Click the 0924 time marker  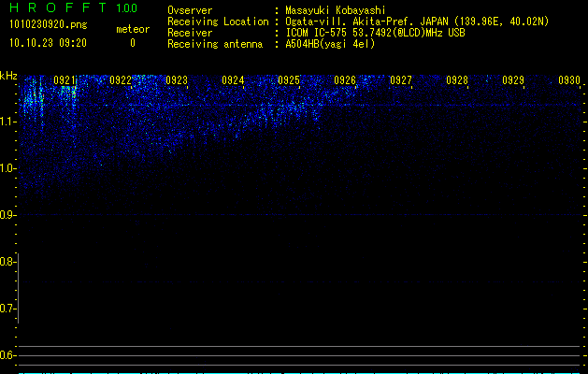233,80
